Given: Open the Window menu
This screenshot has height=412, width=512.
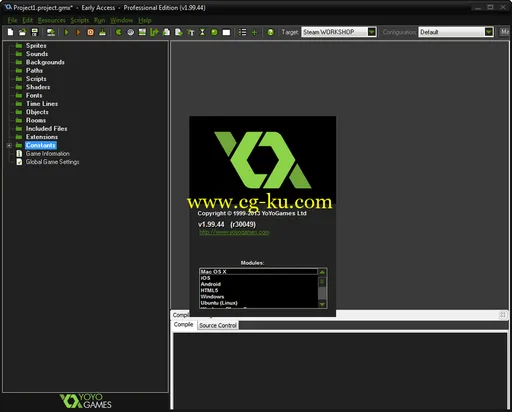Looking at the screenshot, I should (x=121, y=20).
